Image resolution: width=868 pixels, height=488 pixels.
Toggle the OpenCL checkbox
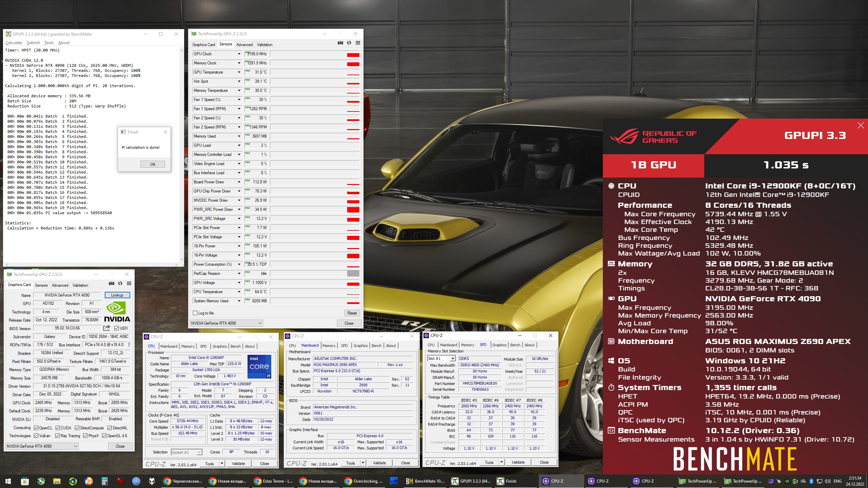click(x=36, y=428)
